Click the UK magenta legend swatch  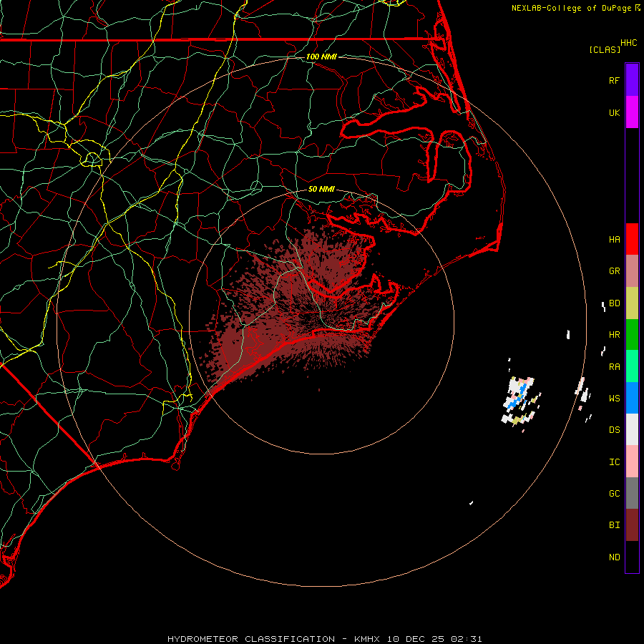632,112
